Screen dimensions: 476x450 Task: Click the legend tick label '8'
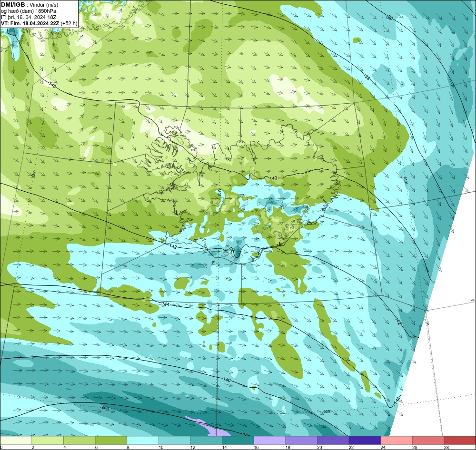128,447
